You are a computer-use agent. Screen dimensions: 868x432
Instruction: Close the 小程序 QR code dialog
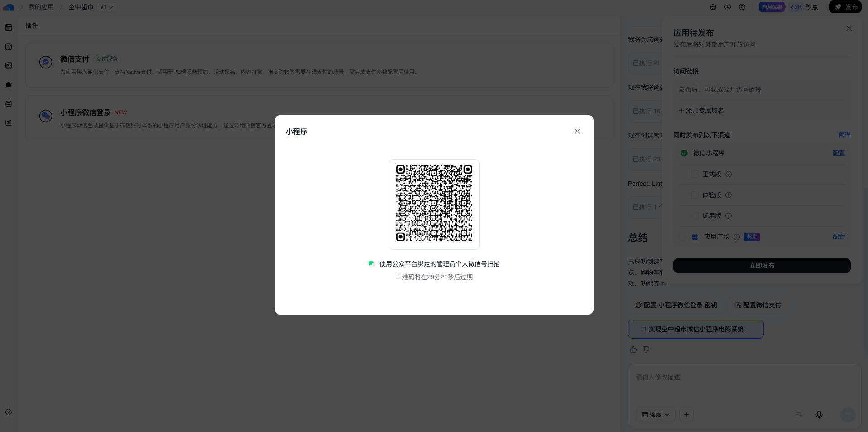(577, 131)
